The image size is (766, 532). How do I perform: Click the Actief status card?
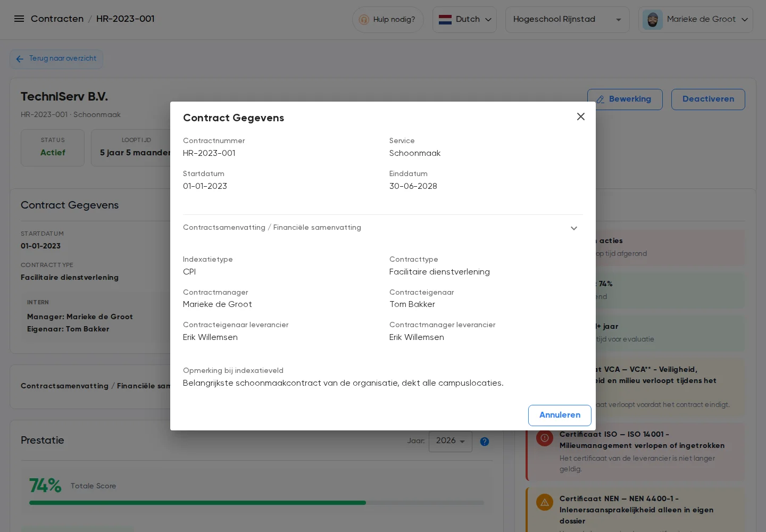tap(53, 148)
